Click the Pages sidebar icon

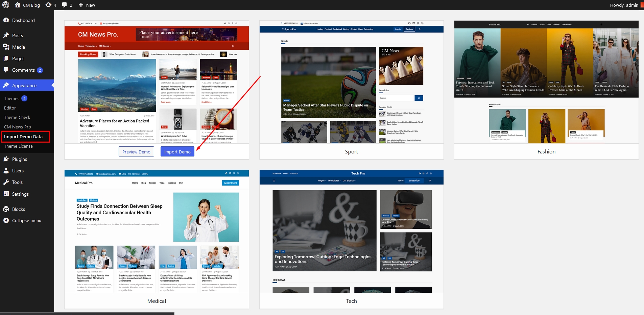point(6,58)
